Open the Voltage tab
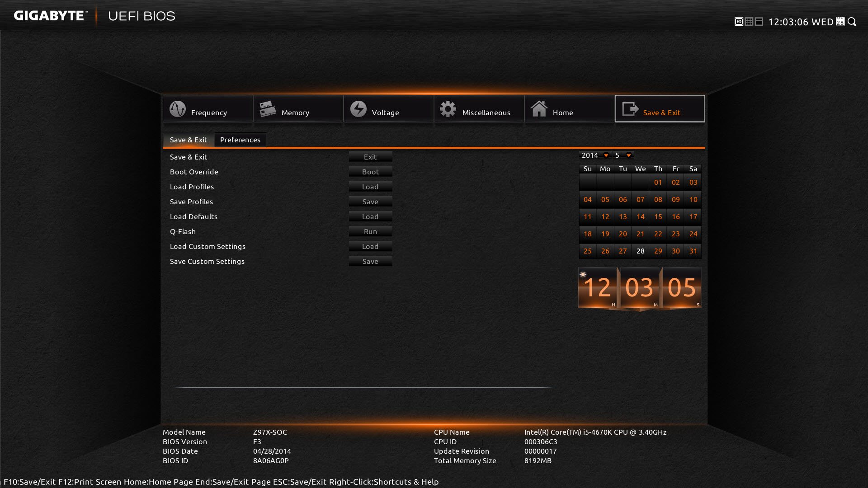This screenshot has width=868, height=488. [389, 108]
